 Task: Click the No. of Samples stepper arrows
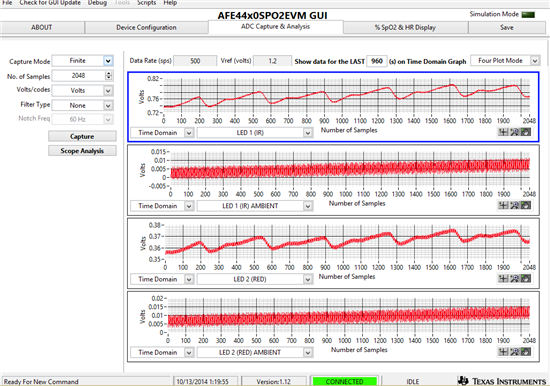point(109,75)
